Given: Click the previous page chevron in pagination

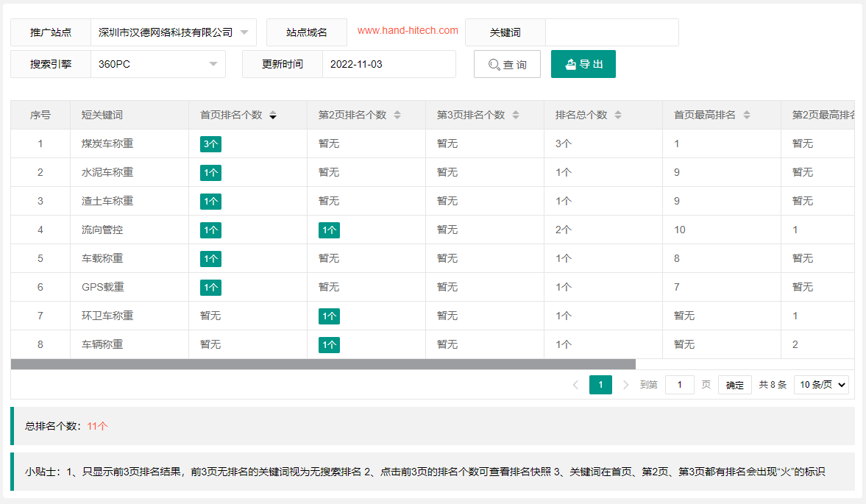Looking at the screenshot, I should coord(575,384).
